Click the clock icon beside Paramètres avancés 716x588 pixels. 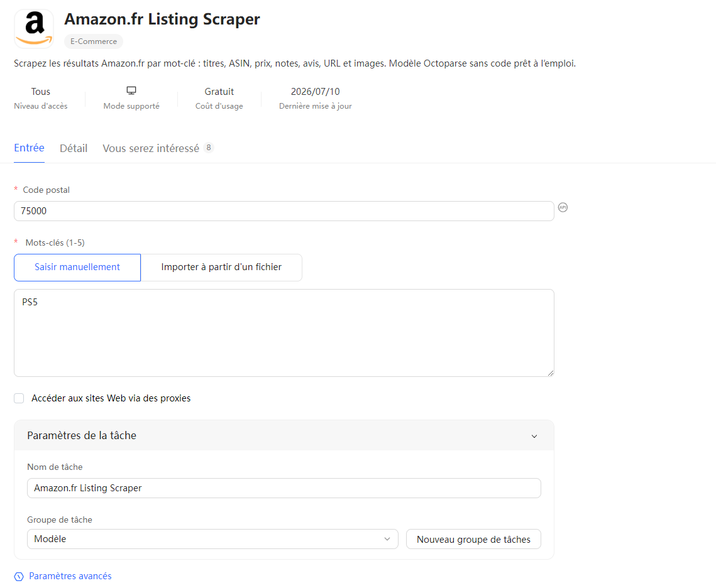point(19,577)
